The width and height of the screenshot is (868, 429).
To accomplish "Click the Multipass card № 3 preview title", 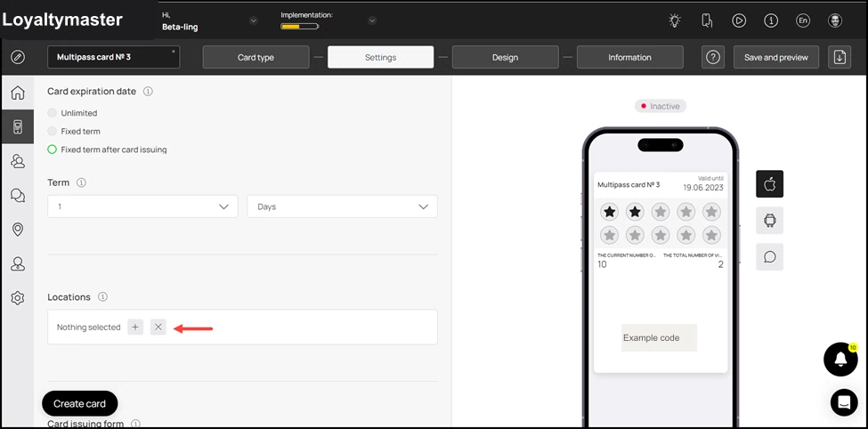I will (x=629, y=185).
